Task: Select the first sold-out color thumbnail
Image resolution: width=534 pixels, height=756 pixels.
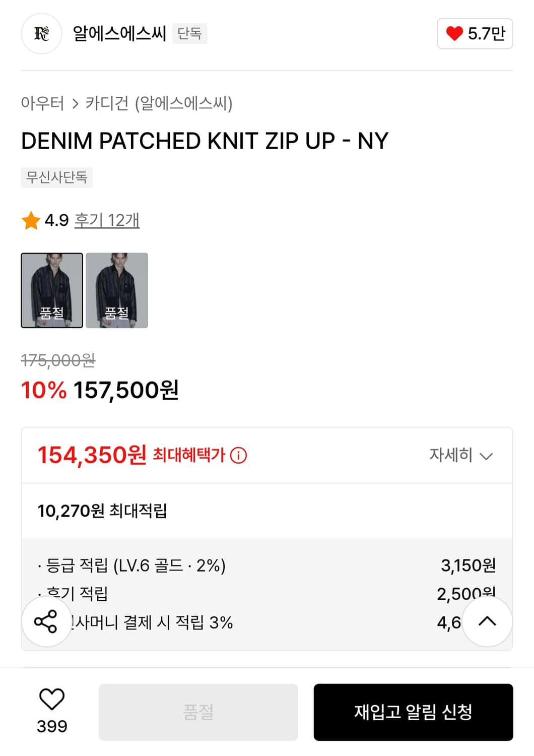Action: pyautogui.click(x=52, y=290)
